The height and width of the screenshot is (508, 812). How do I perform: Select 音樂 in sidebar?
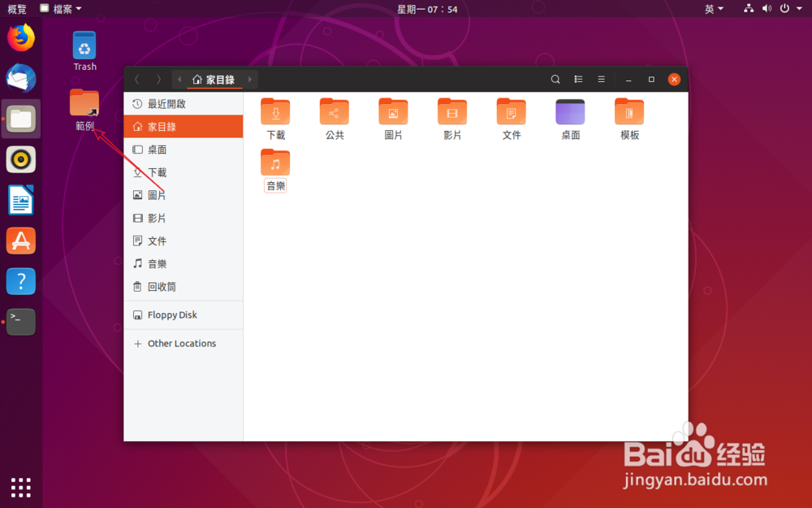coord(184,264)
